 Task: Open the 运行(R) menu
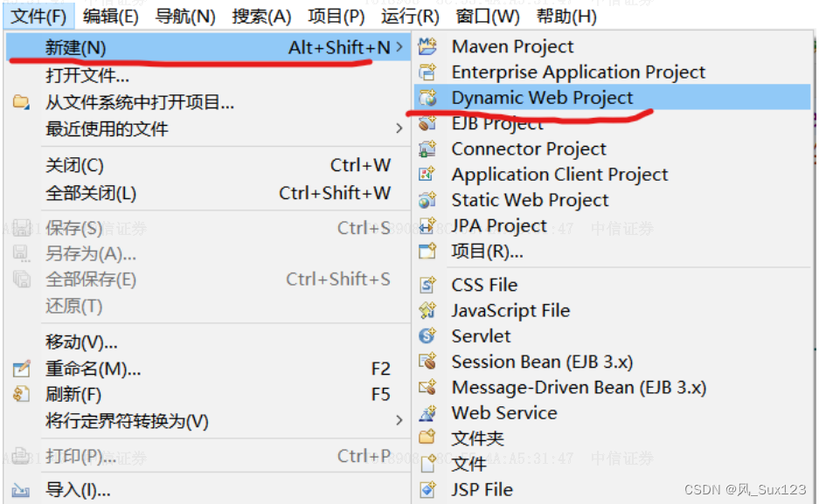[x=410, y=17]
